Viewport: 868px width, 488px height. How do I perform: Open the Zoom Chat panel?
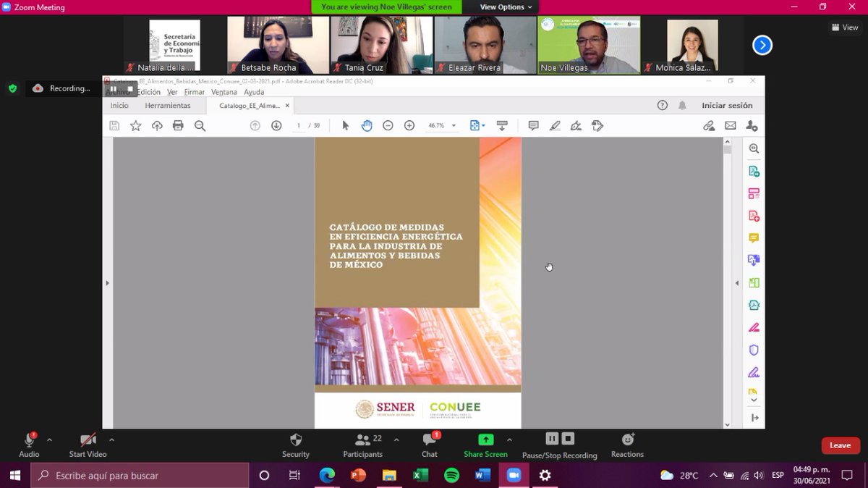pyautogui.click(x=430, y=445)
